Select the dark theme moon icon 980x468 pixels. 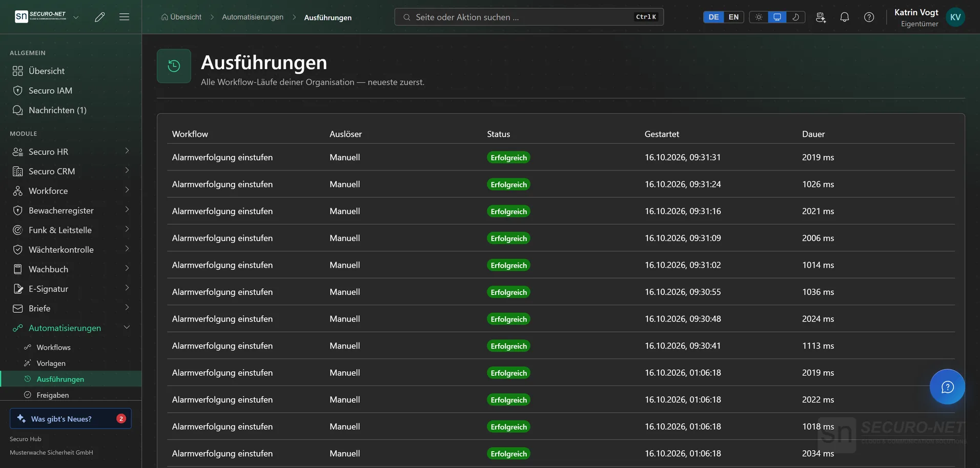click(795, 17)
